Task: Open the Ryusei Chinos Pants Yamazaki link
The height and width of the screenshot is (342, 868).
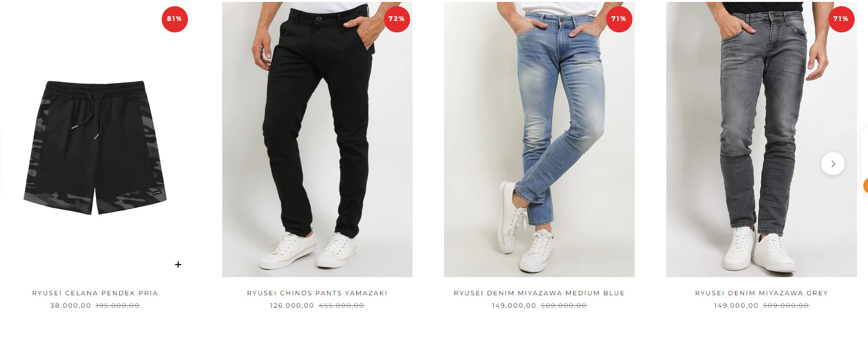Action: point(317,293)
